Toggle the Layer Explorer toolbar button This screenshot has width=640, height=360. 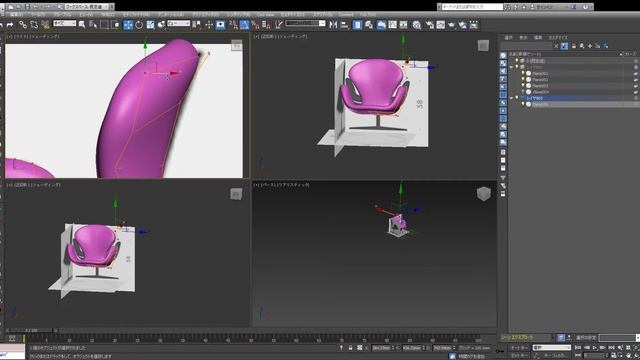[x=369, y=25]
